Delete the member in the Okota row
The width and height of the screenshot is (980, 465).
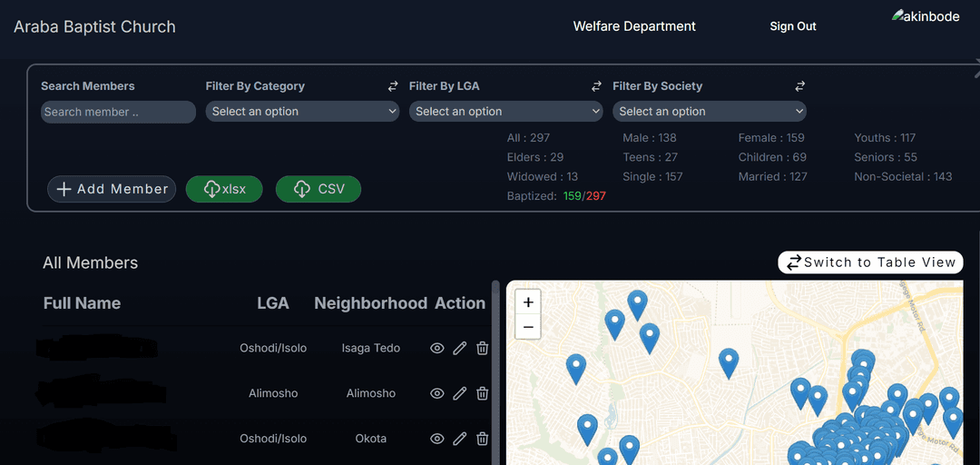483,439
